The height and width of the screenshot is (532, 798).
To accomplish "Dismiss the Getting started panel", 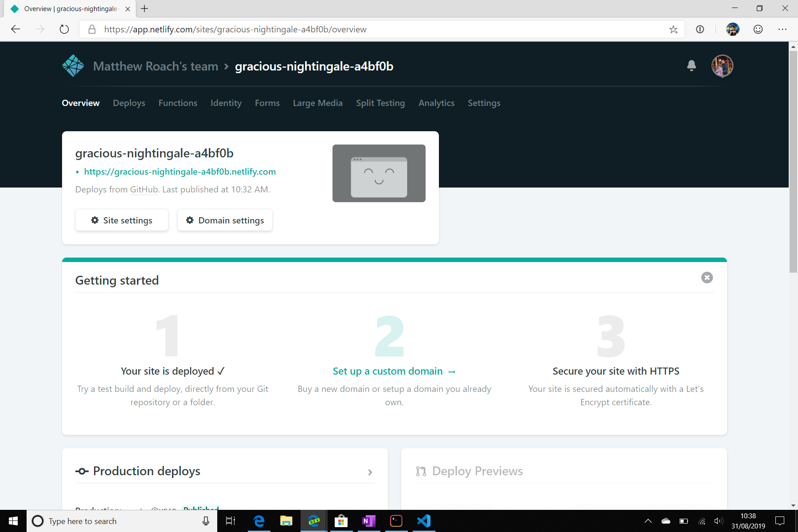I will (707, 278).
